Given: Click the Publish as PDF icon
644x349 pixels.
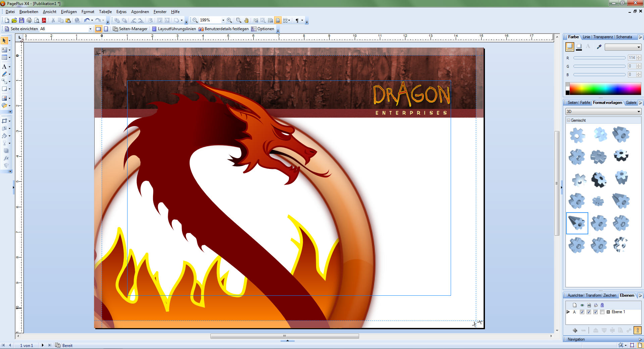Looking at the screenshot, I should tap(44, 20).
